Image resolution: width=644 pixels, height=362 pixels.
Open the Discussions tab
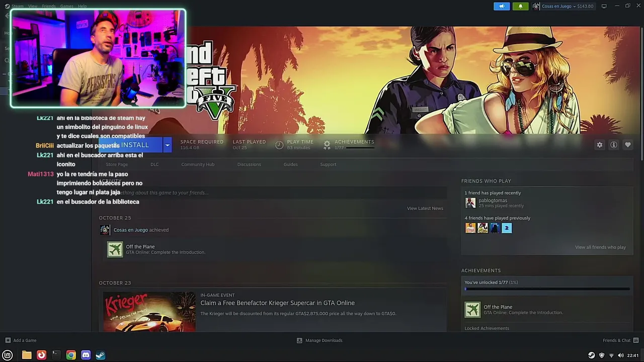249,164
